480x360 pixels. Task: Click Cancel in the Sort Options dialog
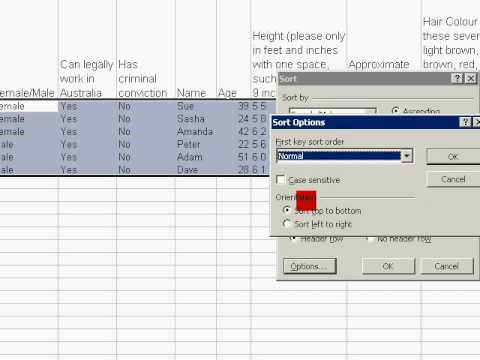click(453, 179)
